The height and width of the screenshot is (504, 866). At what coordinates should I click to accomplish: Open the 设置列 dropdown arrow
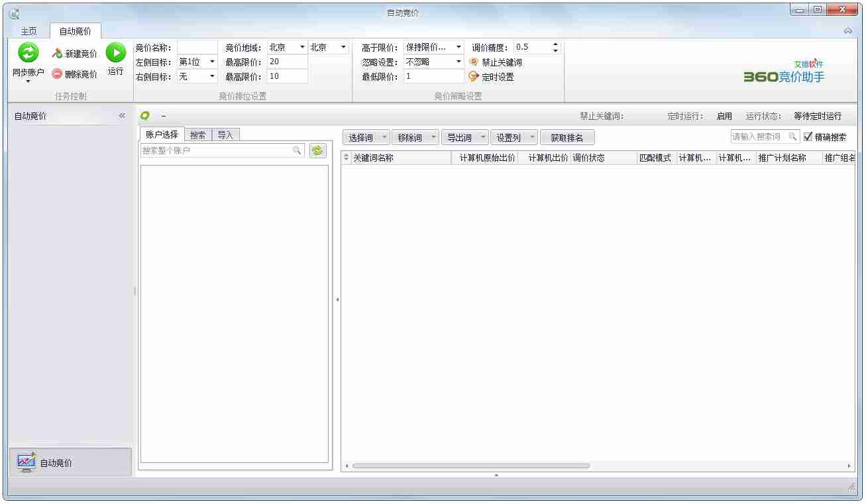click(x=532, y=138)
